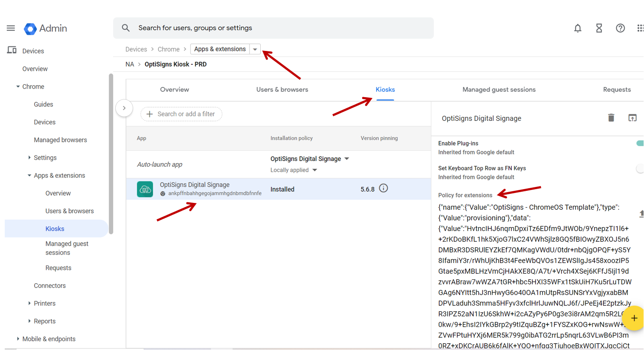Collapse the Chrome tree section

[18, 86]
